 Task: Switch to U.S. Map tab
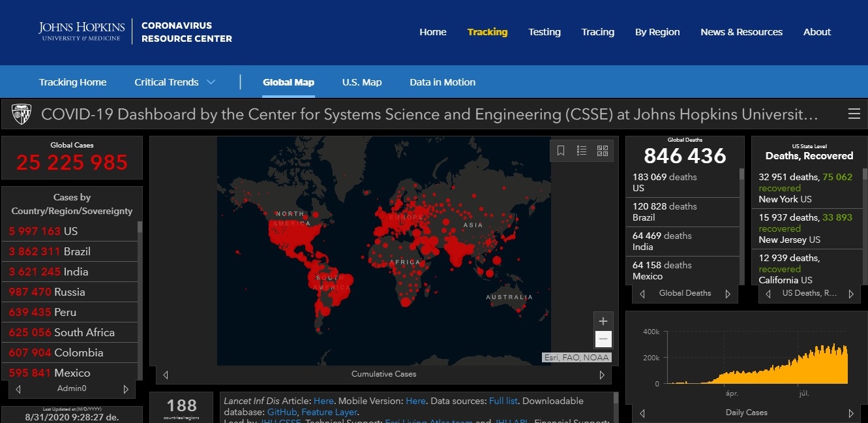362,82
